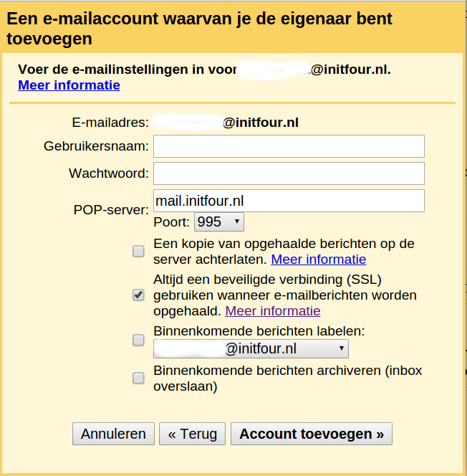Uncheck the SSL secure connection checkbox
Image resolution: width=467 pixels, height=476 pixels.
click(138, 295)
